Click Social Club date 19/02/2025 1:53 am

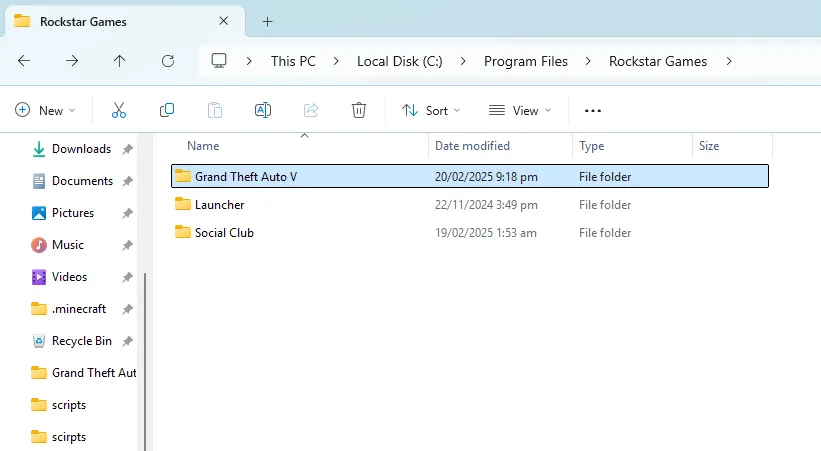[x=485, y=233]
